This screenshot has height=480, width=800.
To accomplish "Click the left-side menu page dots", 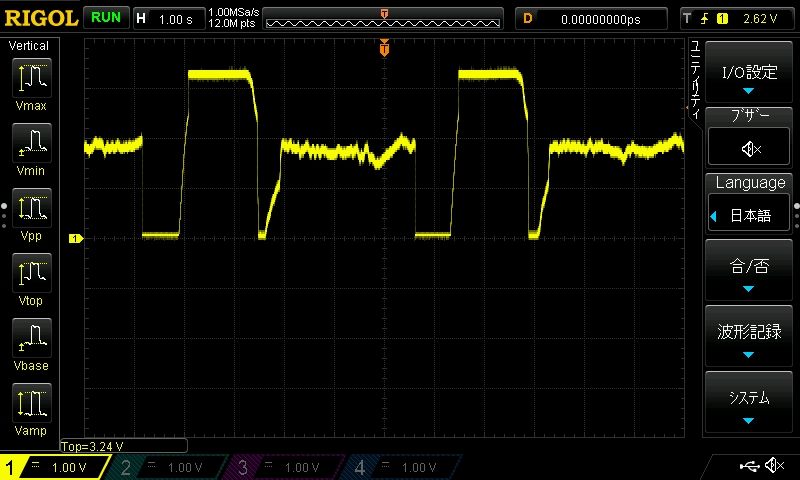I will (4, 215).
